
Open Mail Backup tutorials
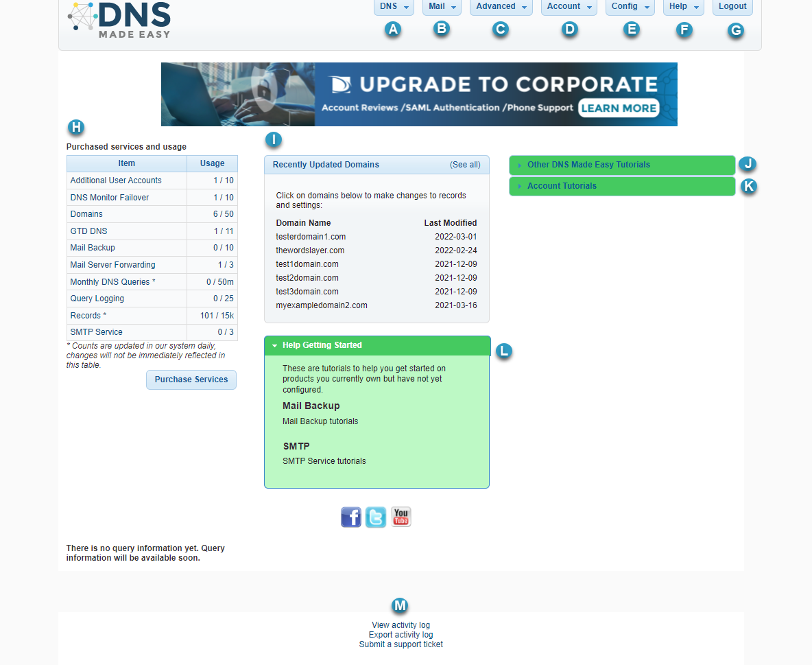point(320,421)
